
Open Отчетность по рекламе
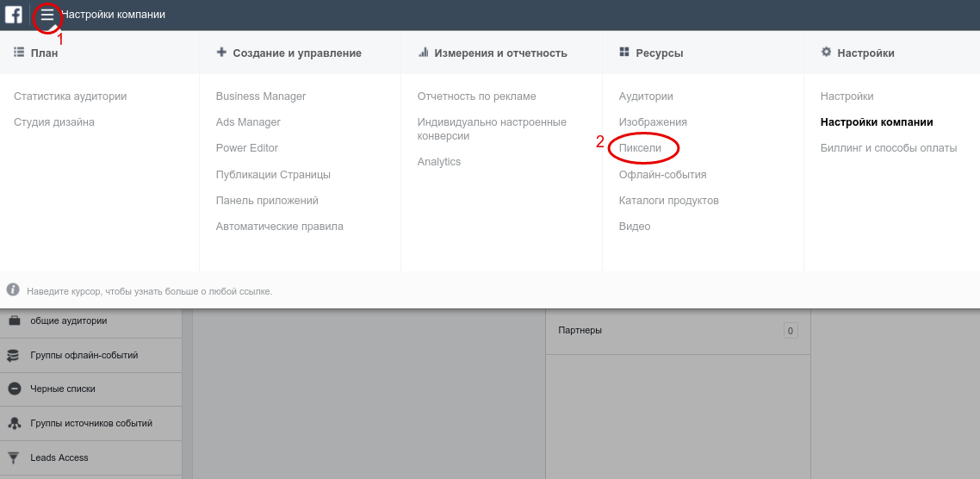477,96
